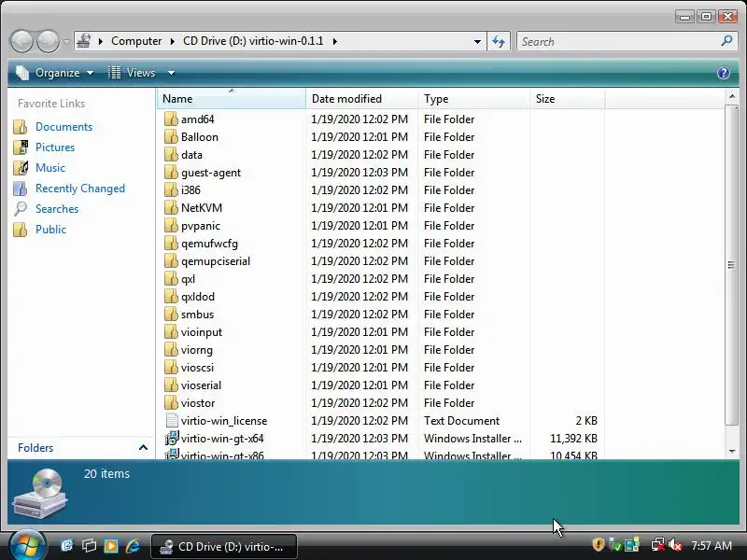This screenshot has height=560, width=747.
Task: Select the qemufwcfg folder icon
Action: (171, 244)
